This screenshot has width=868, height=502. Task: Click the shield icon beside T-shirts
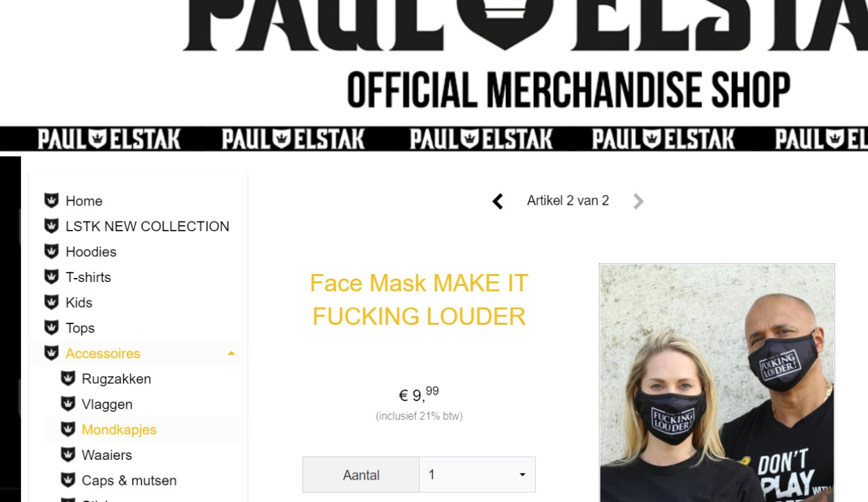51,277
